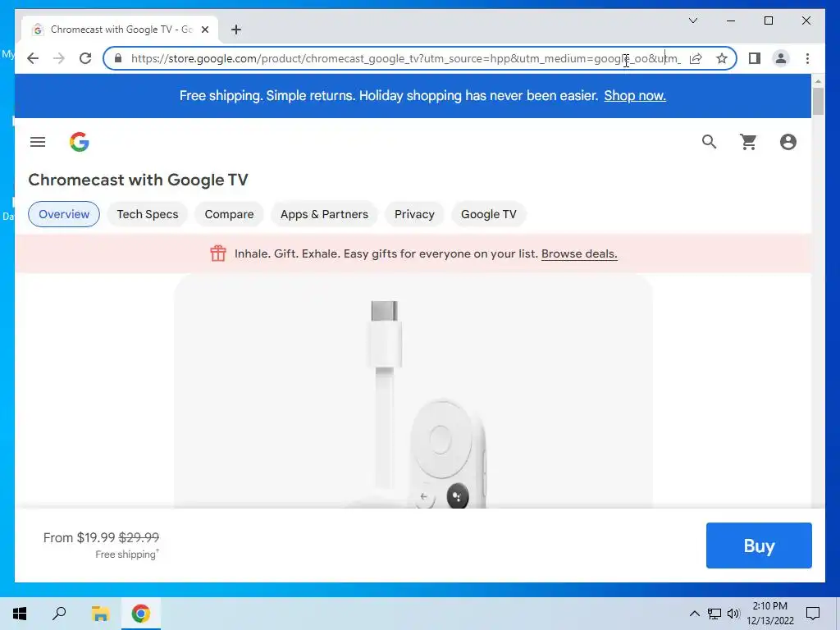Open the Chrome profile avatar
Screen dimensions: 840x630
[781, 58]
